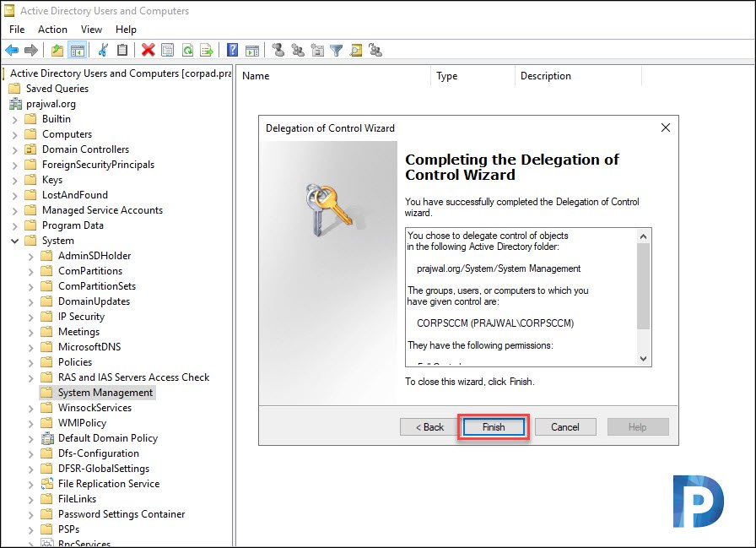Select the MicrosoftDNS folder
The image size is (756, 548).
89,347
